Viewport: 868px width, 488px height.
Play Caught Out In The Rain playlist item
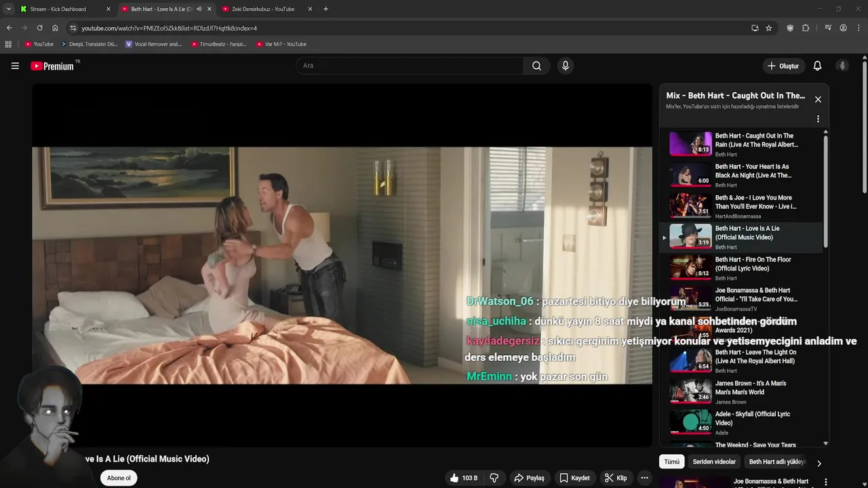[x=741, y=144]
